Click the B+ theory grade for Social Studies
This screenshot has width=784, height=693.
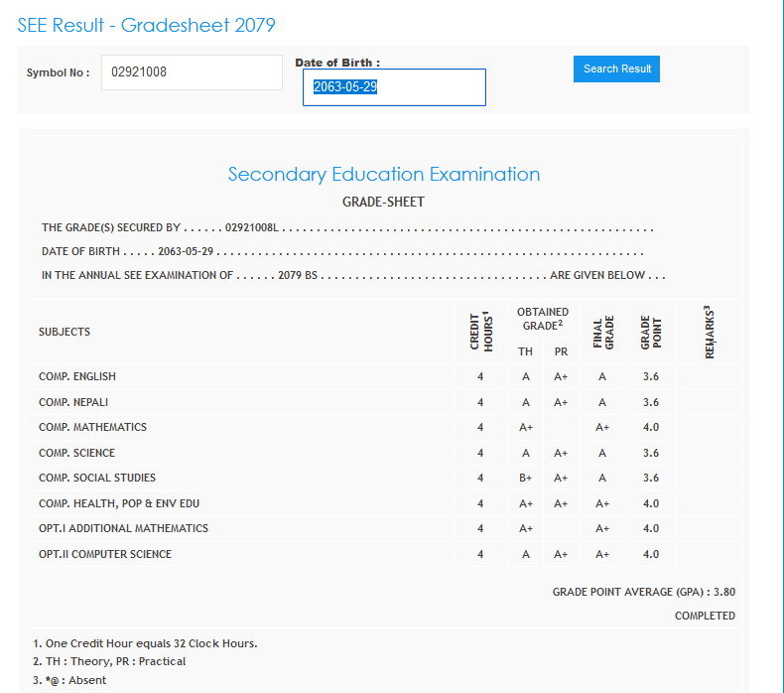pyautogui.click(x=526, y=478)
